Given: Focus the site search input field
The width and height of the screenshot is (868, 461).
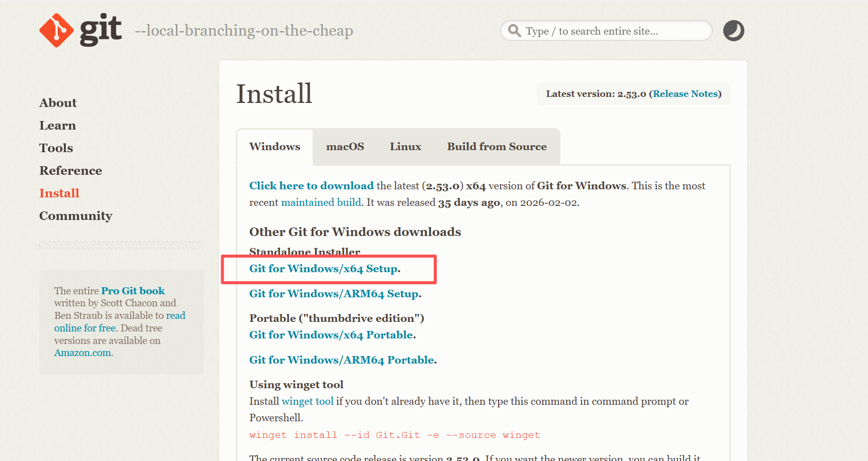Looking at the screenshot, I should [606, 31].
